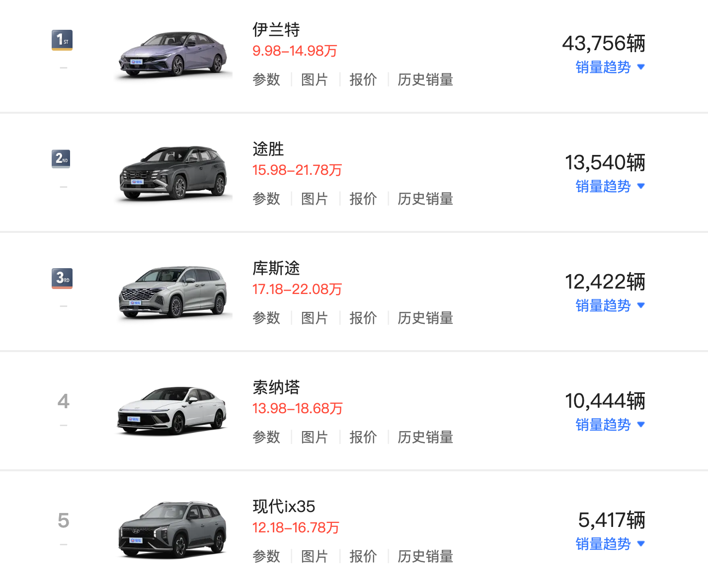
Task: Click the 2nd place rank badge
Action: 61,159
